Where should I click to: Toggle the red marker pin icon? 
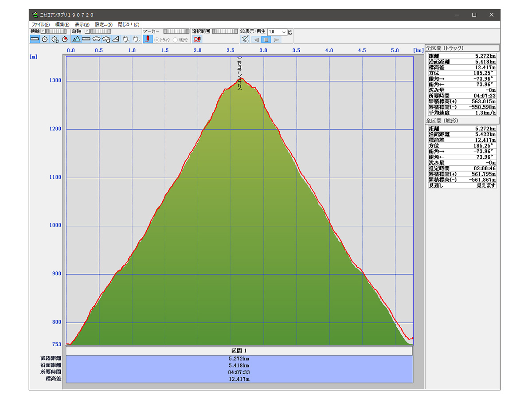point(148,39)
